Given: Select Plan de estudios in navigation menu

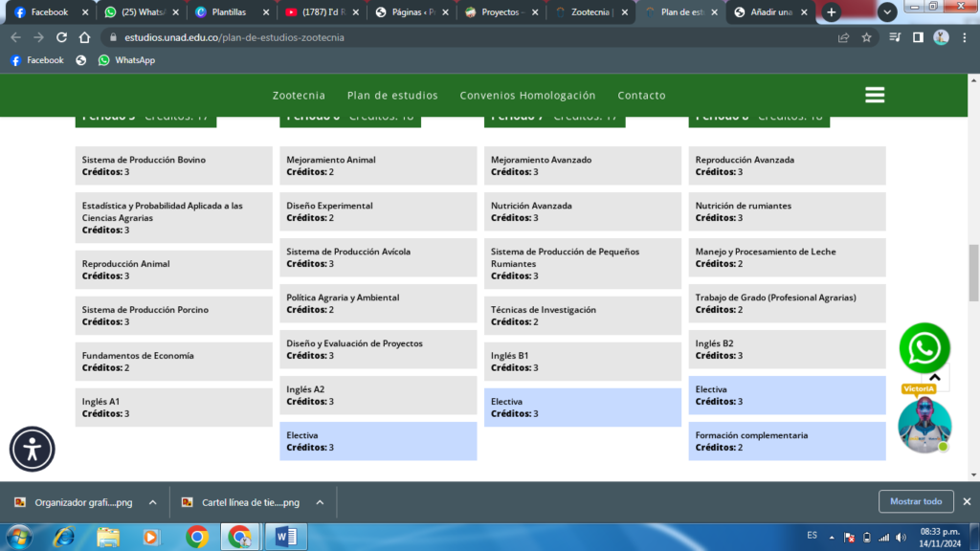Looking at the screenshot, I should point(392,96).
